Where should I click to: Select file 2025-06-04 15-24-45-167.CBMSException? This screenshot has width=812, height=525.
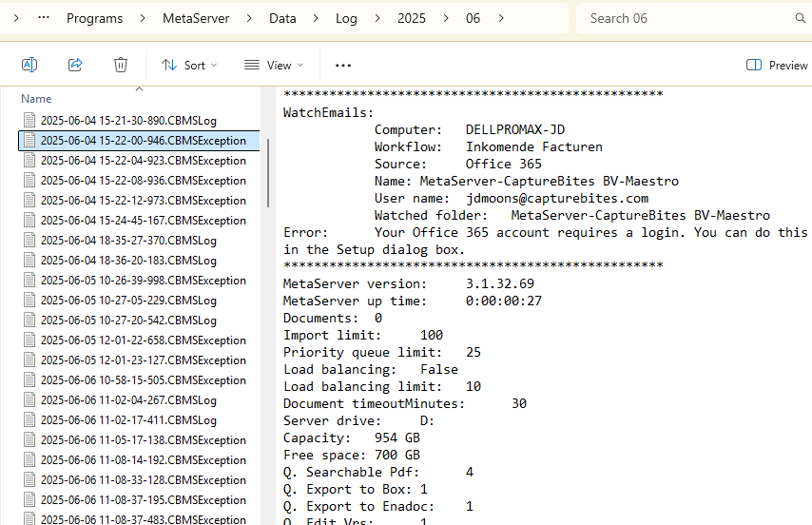[143, 221]
